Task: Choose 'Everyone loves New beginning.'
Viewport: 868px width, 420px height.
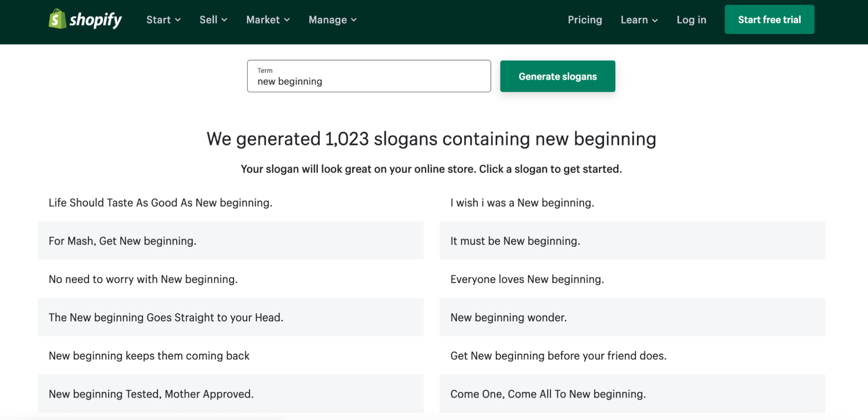Action: tap(632, 279)
